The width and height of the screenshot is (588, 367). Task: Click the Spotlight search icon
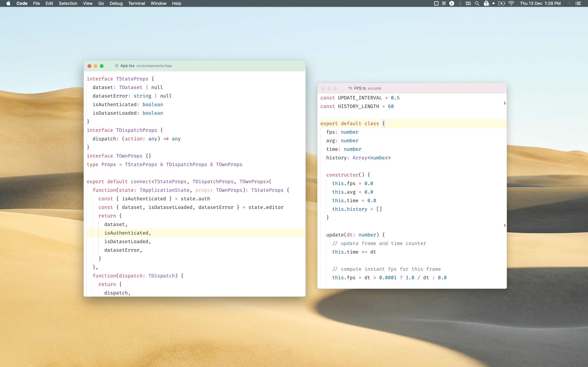coord(477,3)
